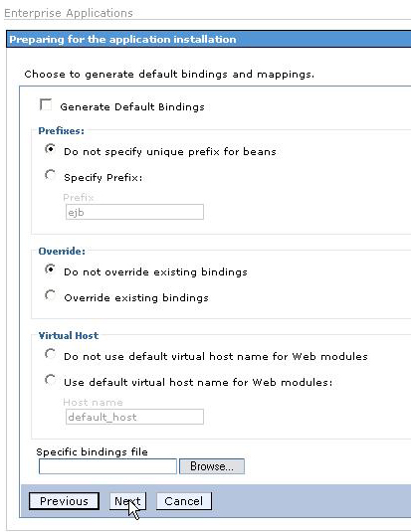This screenshot has height=532, width=411.
Task: Click the Prefixes section legend
Action: click(61, 131)
